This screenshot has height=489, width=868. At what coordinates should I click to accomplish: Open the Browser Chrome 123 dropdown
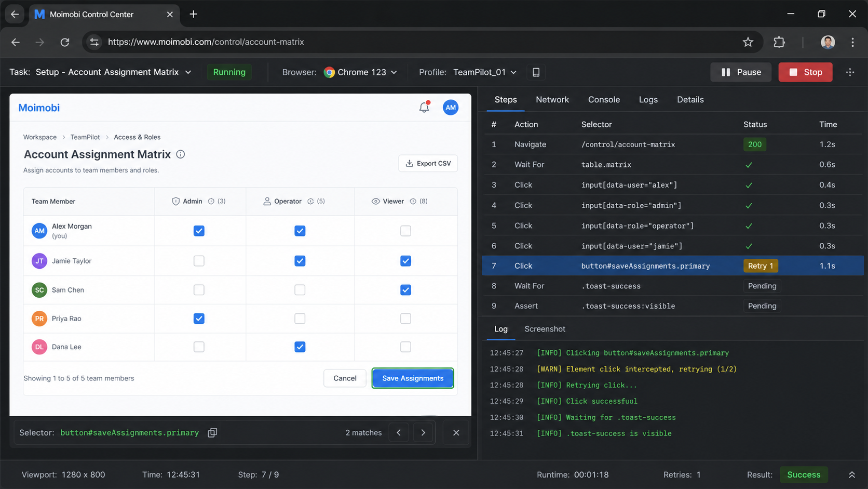360,72
